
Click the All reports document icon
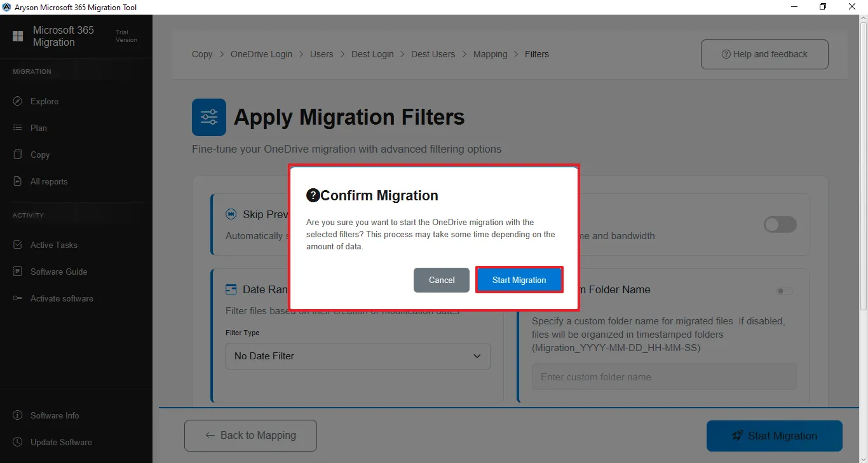point(18,181)
